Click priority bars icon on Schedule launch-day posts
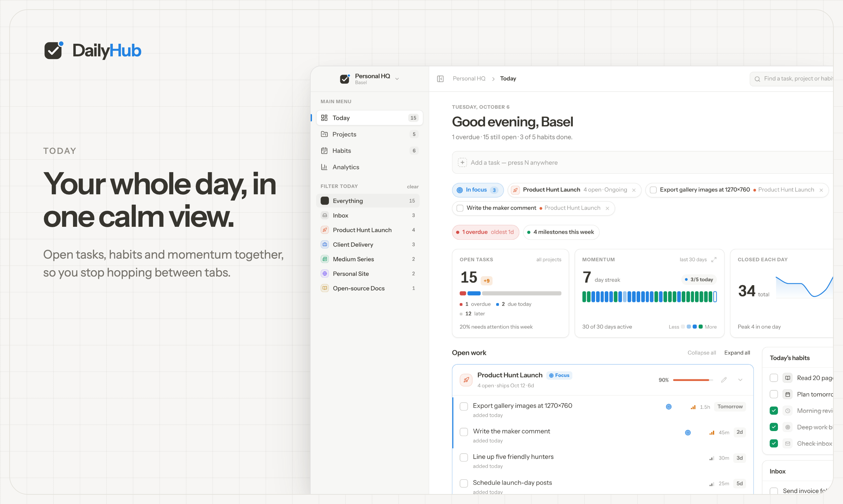Screen dimensions: 843x504 [x=712, y=484]
